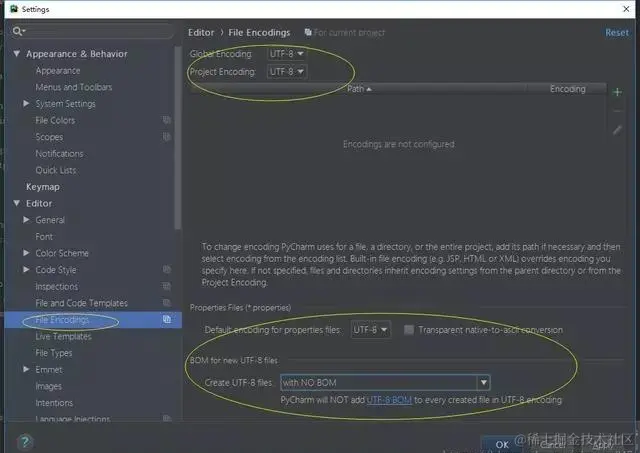The image size is (640, 453).
Task: Click the add path plus icon
Action: click(617, 92)
